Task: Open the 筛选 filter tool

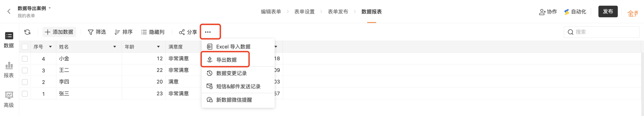Action: click(97, 32)
